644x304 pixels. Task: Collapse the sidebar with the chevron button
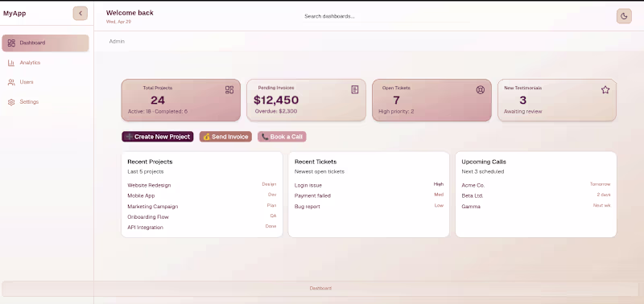(x=80, y=14)
